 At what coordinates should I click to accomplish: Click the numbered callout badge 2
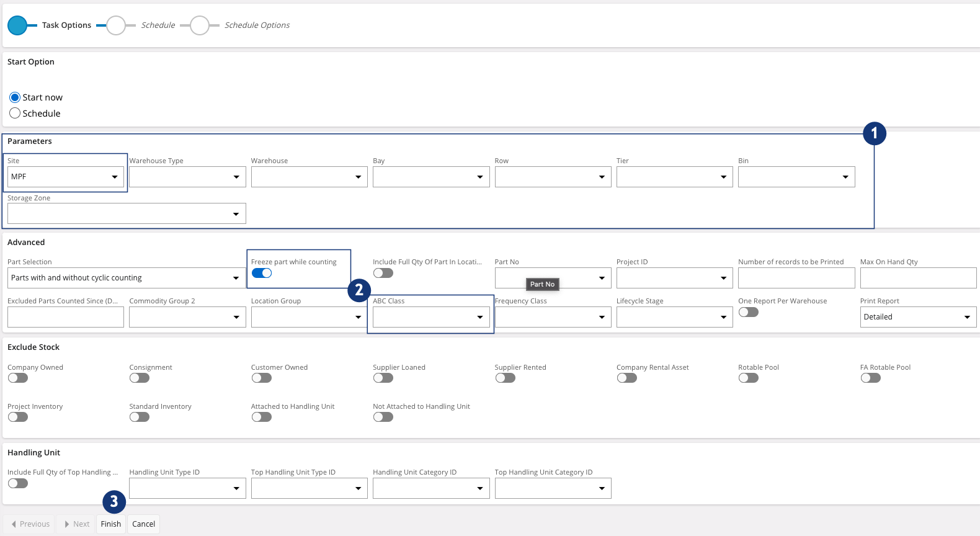pyautogui.click(x=359, y=290)
